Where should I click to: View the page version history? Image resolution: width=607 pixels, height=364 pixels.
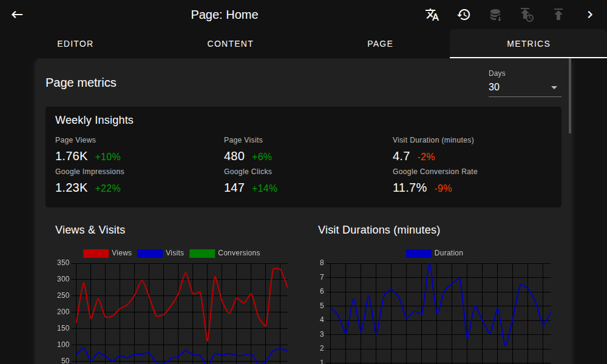[x=464, y=15]
